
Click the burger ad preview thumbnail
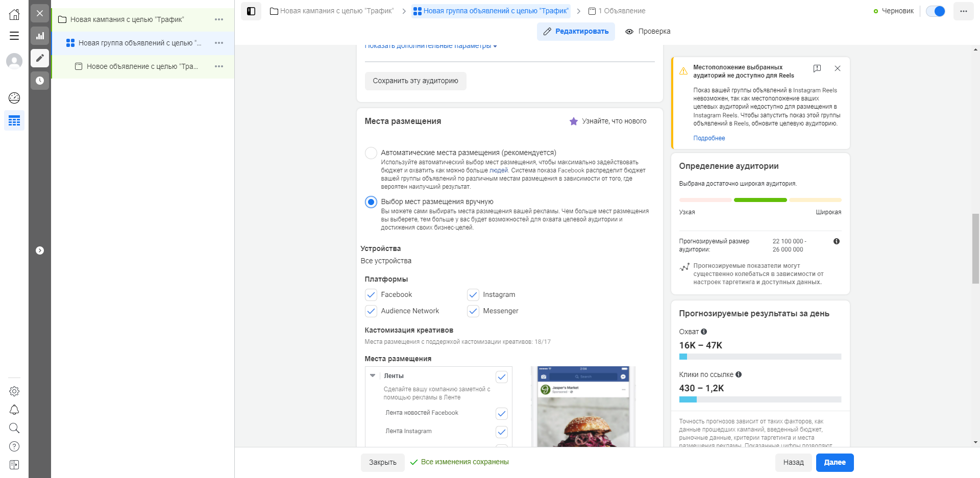(x=583, y=407)
